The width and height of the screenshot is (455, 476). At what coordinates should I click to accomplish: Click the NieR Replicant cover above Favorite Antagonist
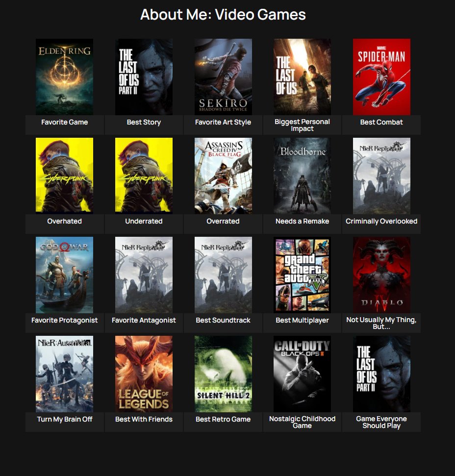tap(144, 275)
